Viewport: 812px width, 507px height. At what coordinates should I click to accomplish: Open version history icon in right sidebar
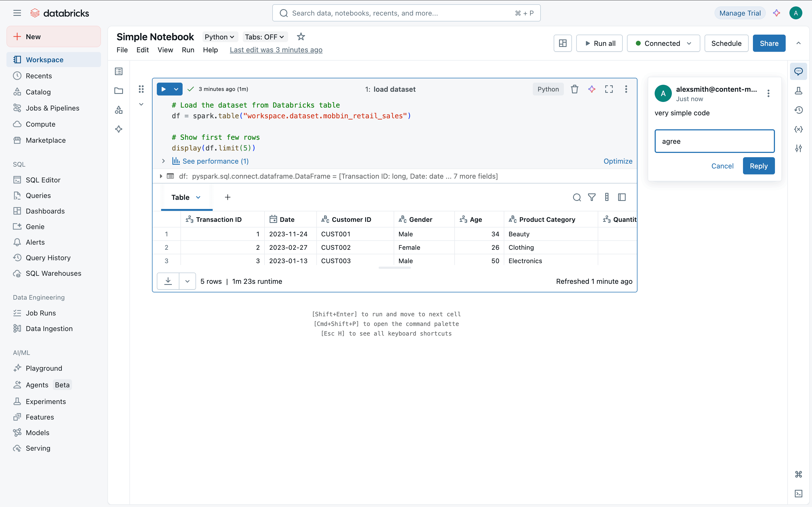(x=798, y=110)
